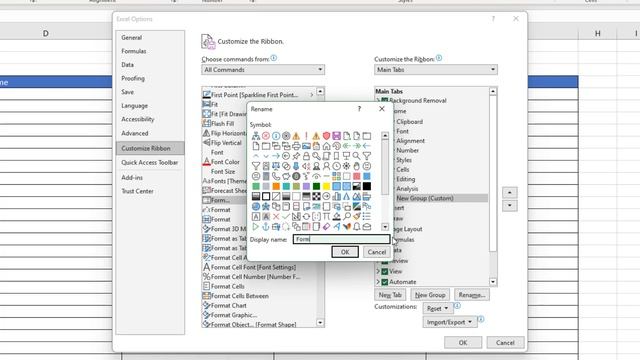Choose the exclamation mark symbol

306,136
